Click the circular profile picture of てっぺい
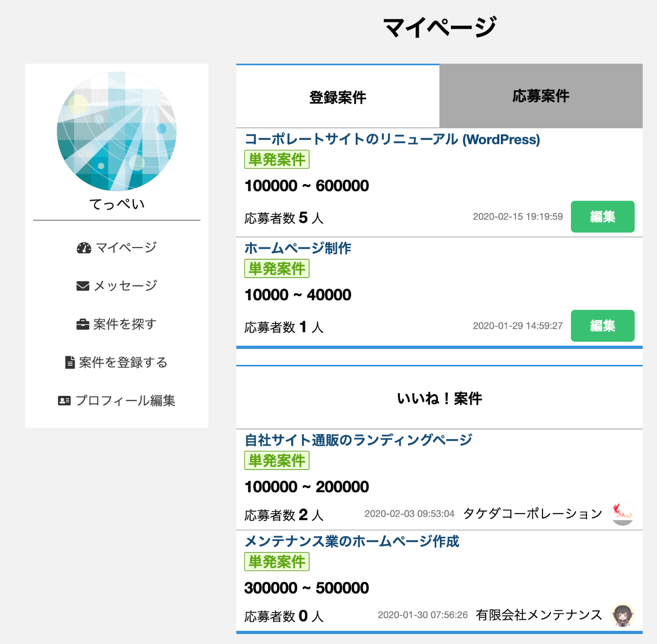 [117, 131]
